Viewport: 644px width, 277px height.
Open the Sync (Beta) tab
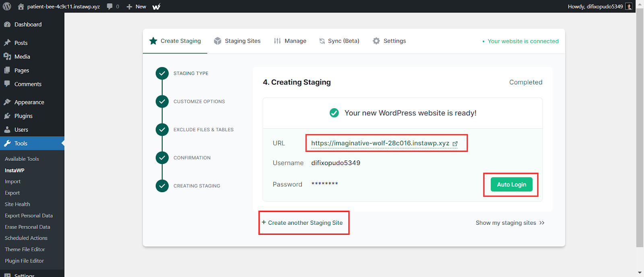click(x=339, y=41)
